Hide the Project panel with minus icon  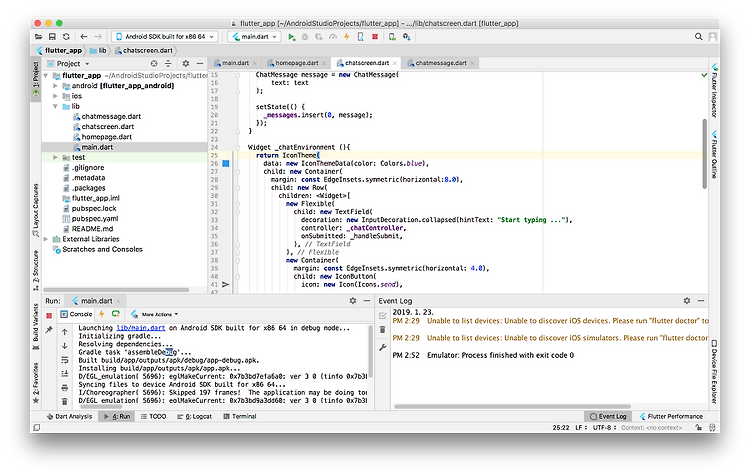200,63
